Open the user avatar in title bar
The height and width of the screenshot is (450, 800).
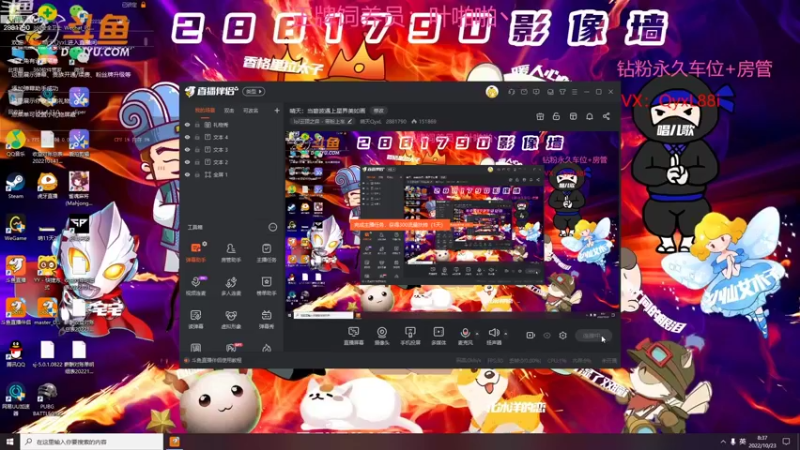(x=491, y=92)
